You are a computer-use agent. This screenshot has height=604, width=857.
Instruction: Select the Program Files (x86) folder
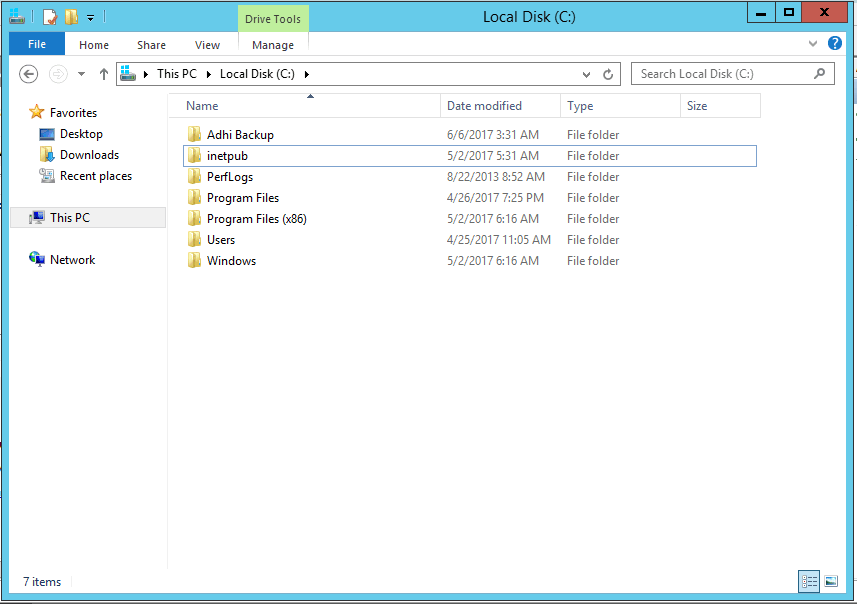pos(470,219)
